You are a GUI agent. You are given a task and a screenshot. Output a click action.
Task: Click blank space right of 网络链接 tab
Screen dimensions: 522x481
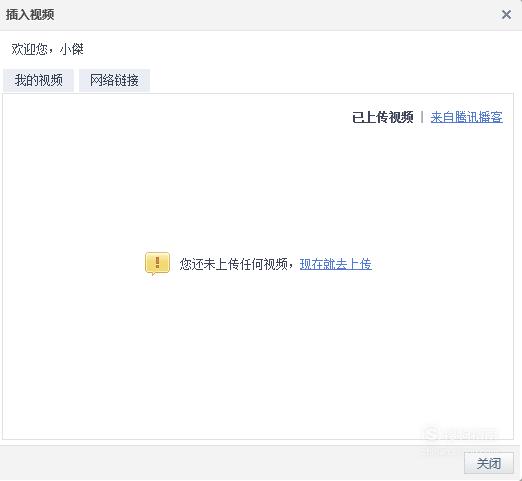[330, 80]
